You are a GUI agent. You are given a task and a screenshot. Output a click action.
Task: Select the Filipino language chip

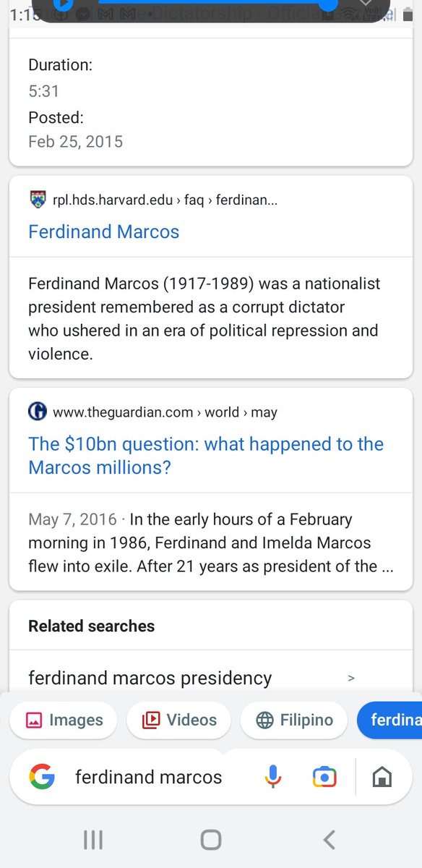pyautogui.click(x=295, y=720)
